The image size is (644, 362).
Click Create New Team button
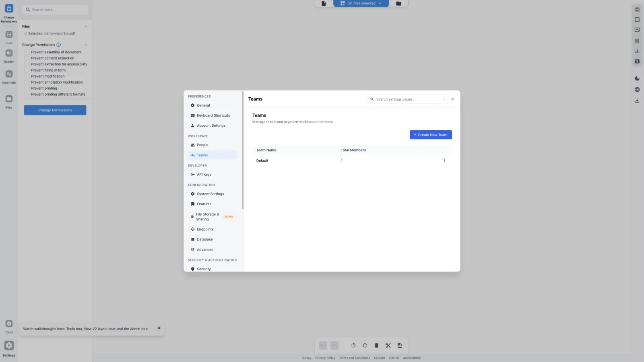[x=431, y=135]
